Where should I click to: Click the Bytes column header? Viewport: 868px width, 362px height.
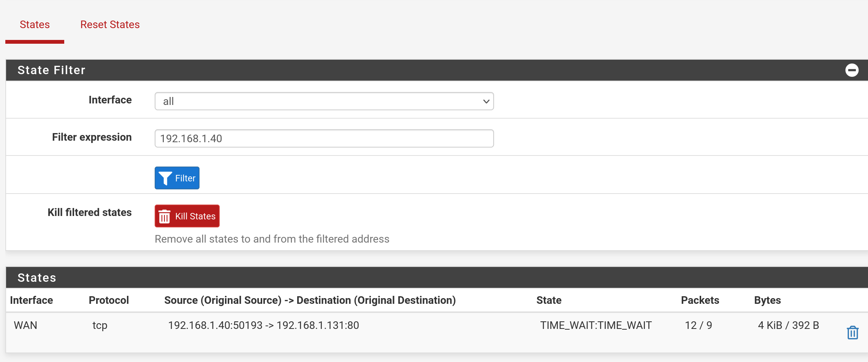[767, 300]
